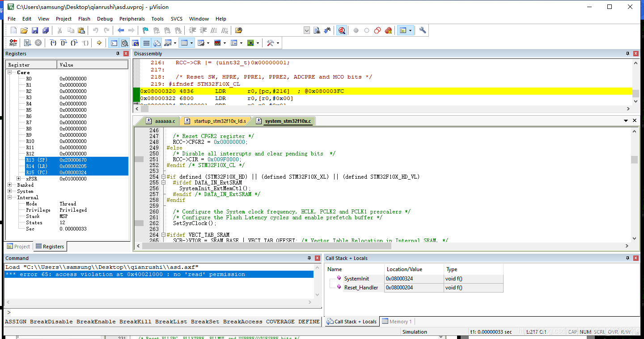Toggle auto-hide pin on Command panel
Image resolution: width=644 pixels, height=339 pixels.
[309, 258]
